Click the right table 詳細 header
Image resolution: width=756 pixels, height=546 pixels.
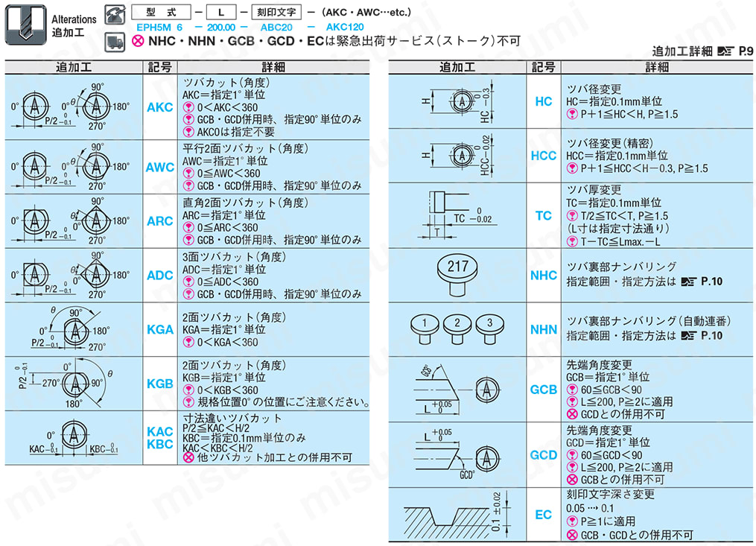[x=657, y=67]
